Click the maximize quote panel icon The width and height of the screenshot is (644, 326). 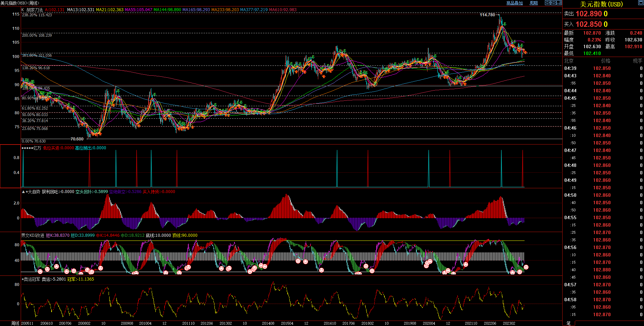(x=640, y=3)
